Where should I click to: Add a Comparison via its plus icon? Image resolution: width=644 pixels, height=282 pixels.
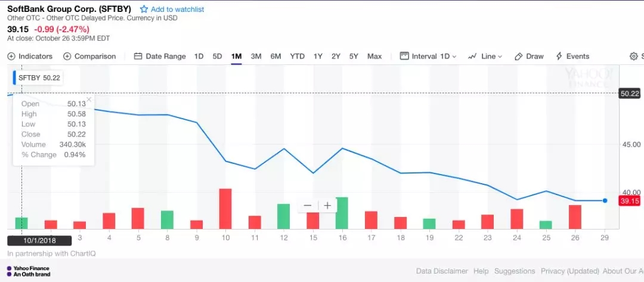(x=67, y=56)
